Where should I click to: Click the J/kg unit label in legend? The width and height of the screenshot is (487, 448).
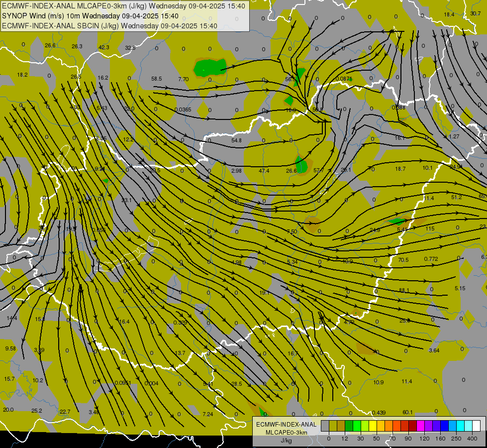287,441
